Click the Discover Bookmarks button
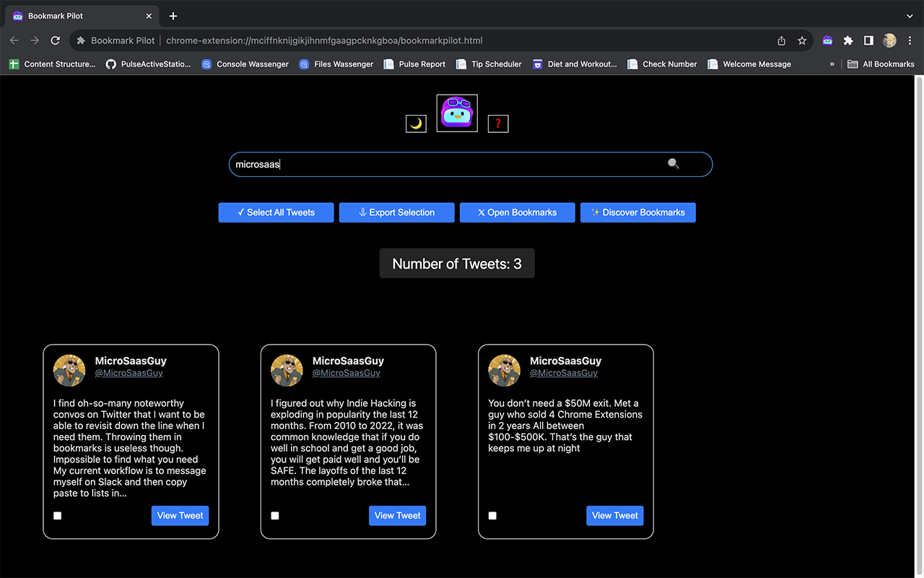 [637, 212]
